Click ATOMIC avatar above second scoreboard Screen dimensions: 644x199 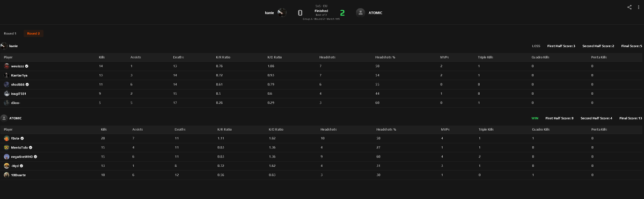point(4,118)
